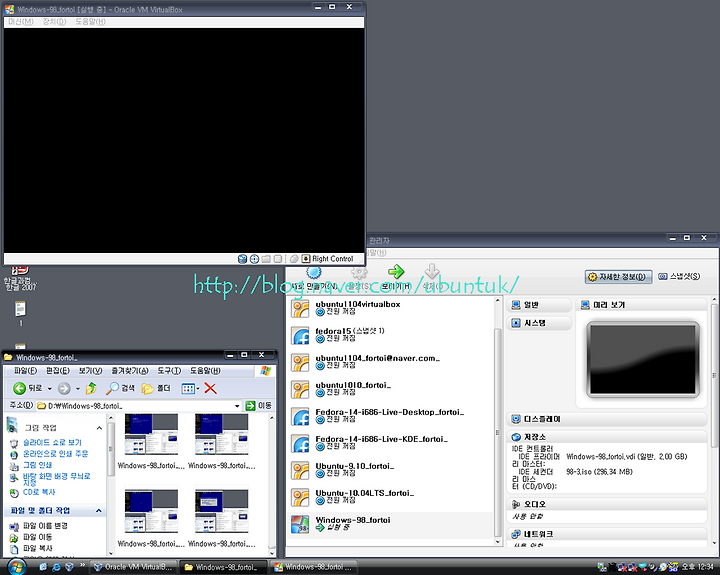720x575 pixels.
Task: Select the running Windows-98_fortoi machine
Action: tap(390, 524)
